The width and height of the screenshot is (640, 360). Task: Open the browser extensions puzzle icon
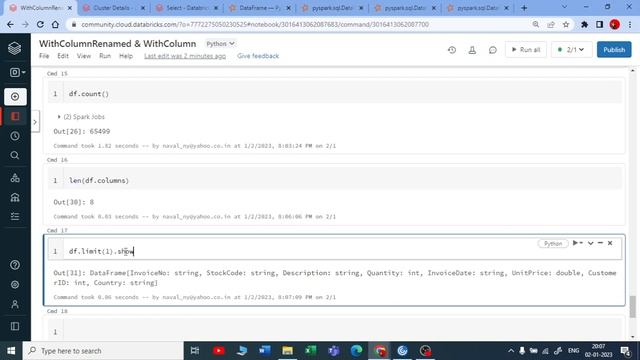584,24
